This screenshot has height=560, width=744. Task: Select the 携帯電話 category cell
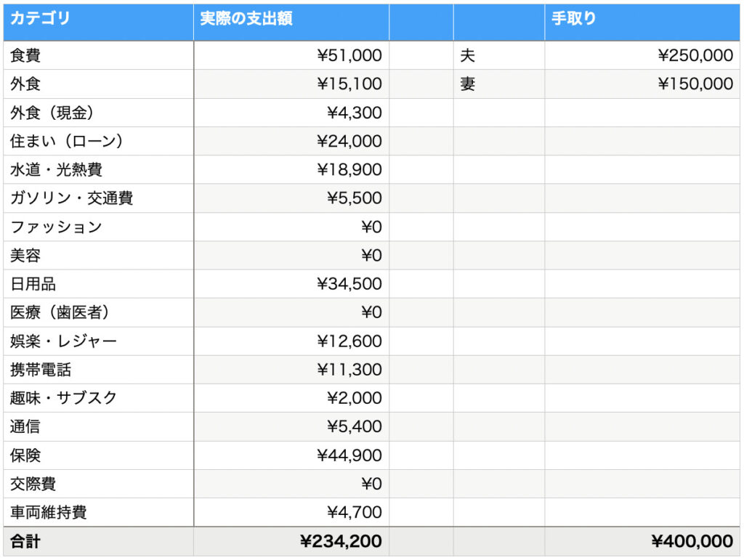(x=98, y=370)
